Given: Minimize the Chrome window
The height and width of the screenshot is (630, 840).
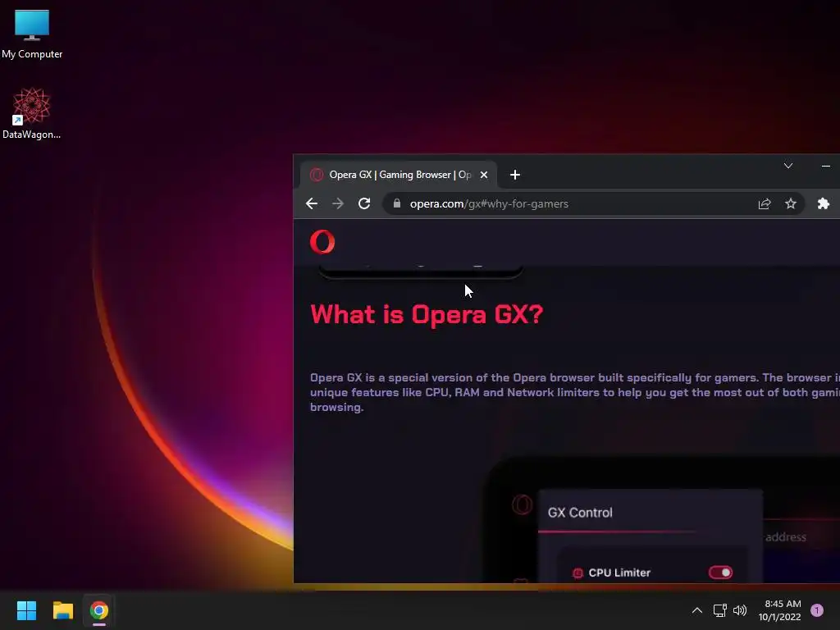Looking at the screenshot, I should pos(826,166).
